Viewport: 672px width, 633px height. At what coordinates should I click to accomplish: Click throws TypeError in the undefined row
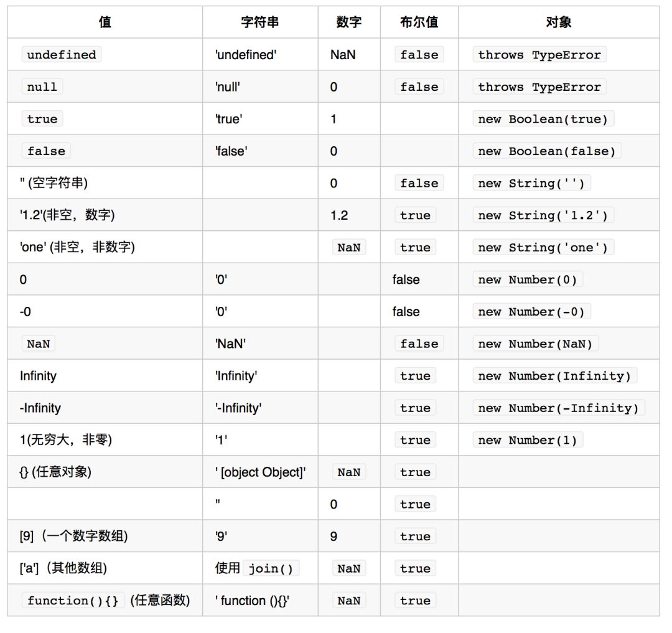(539, 54)
